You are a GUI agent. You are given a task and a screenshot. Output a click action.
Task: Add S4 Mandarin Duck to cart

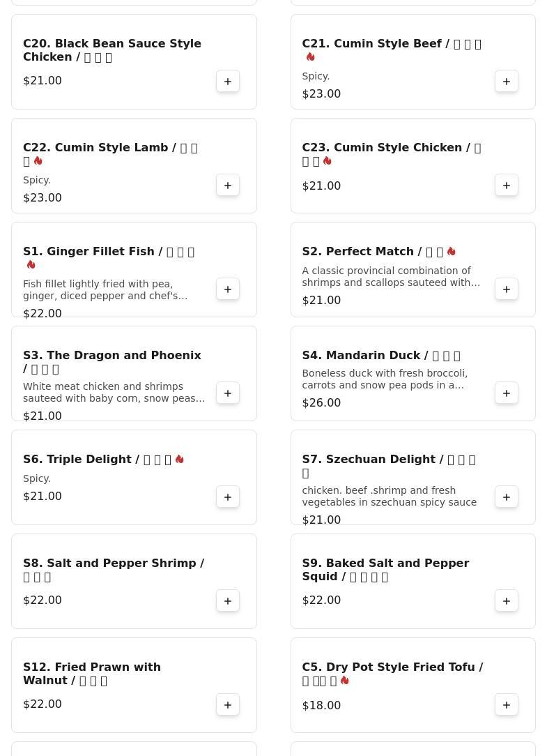click(x=507, y=393)
